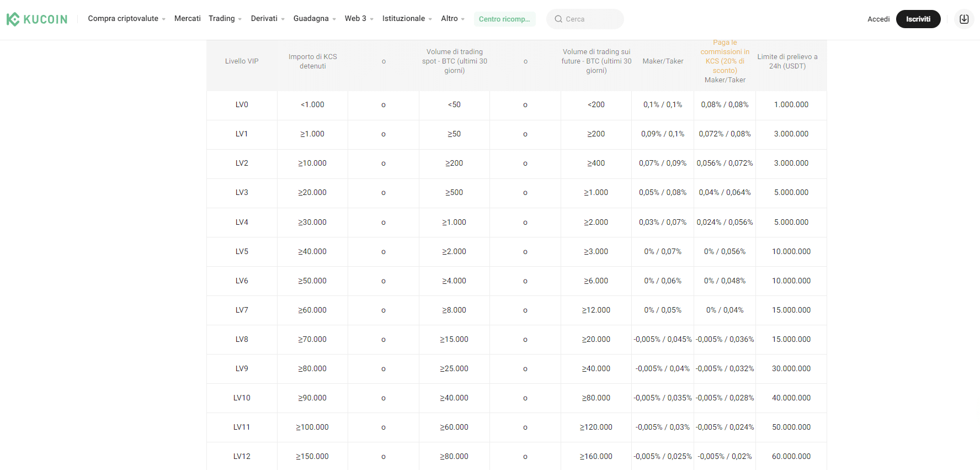Select the 60.000.000 withdrawal limit cell
This screenshot has height=470, width=980.
point(791,457)
